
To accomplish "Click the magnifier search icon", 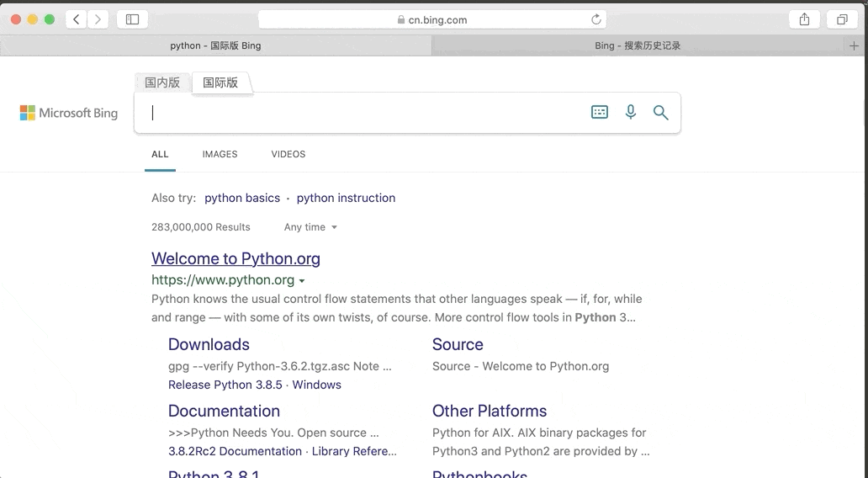I will pos(660,113).
